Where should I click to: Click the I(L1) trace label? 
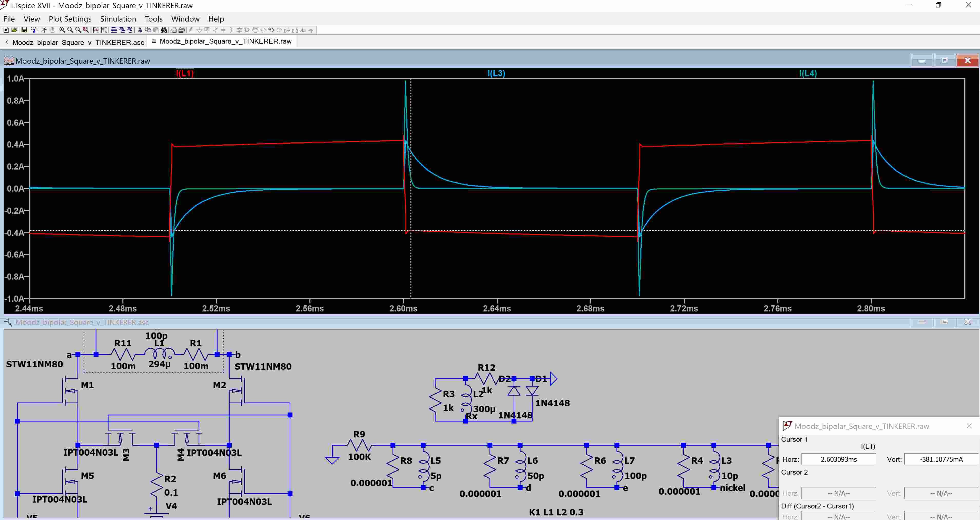point(185,73)
